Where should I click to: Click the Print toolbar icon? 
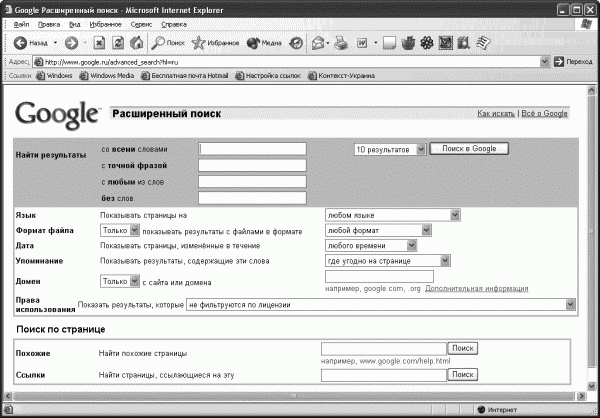(x=341, y=43)
